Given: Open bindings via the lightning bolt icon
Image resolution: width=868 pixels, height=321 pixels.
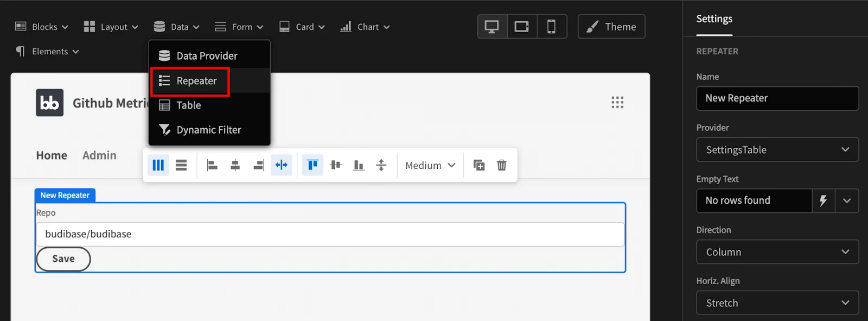Looking at the screenshot, I should (x=824, y=200).
